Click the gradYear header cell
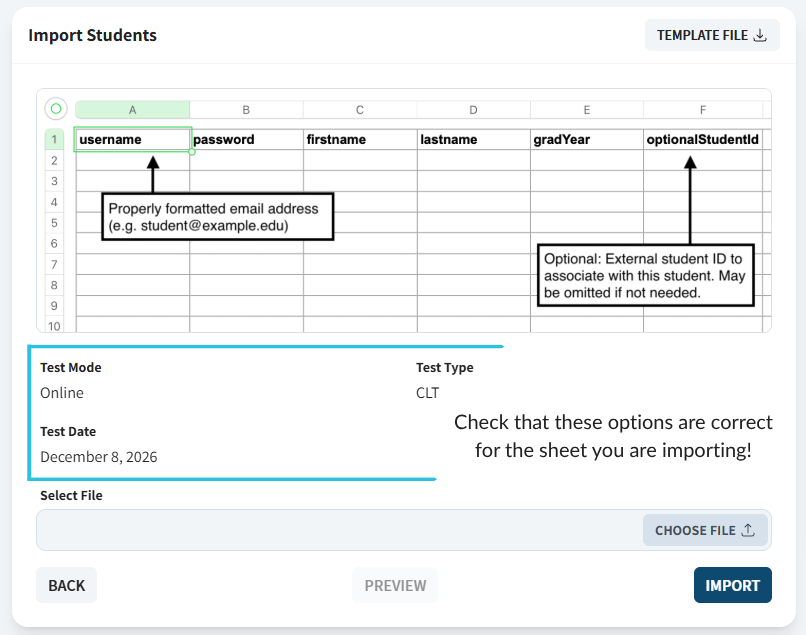The width and height of the screenshot is (806, 635). 587,139
